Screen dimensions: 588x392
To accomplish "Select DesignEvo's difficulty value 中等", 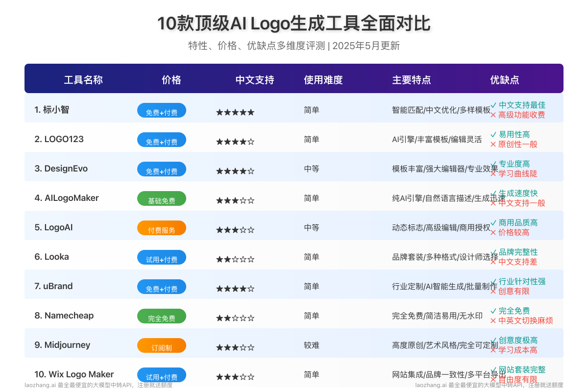I will (312, 169).
